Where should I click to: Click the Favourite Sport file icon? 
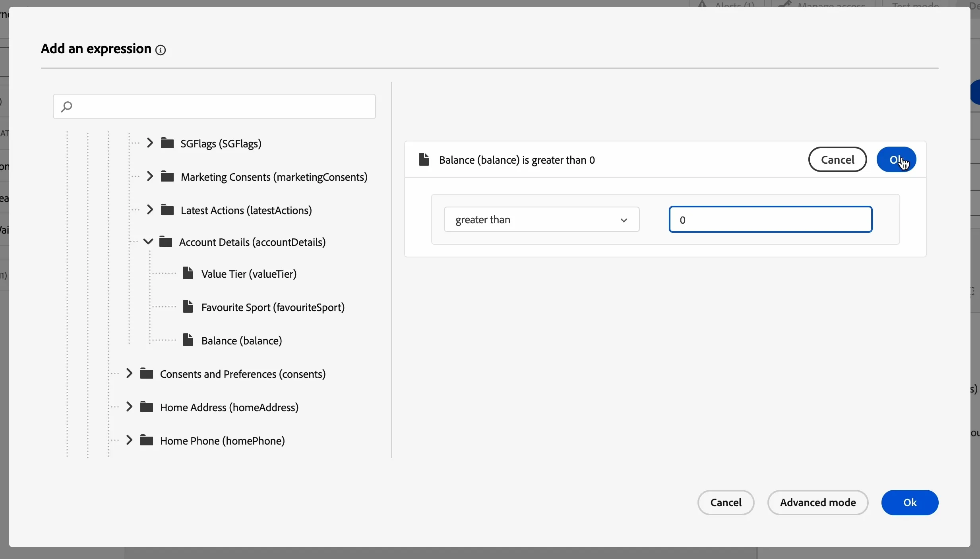coord(188,307)
